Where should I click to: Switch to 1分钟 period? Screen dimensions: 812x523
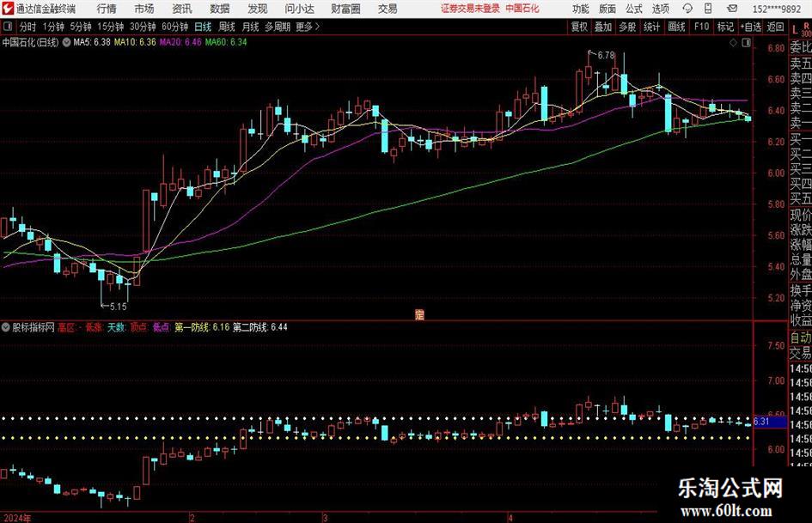(53, 27)
